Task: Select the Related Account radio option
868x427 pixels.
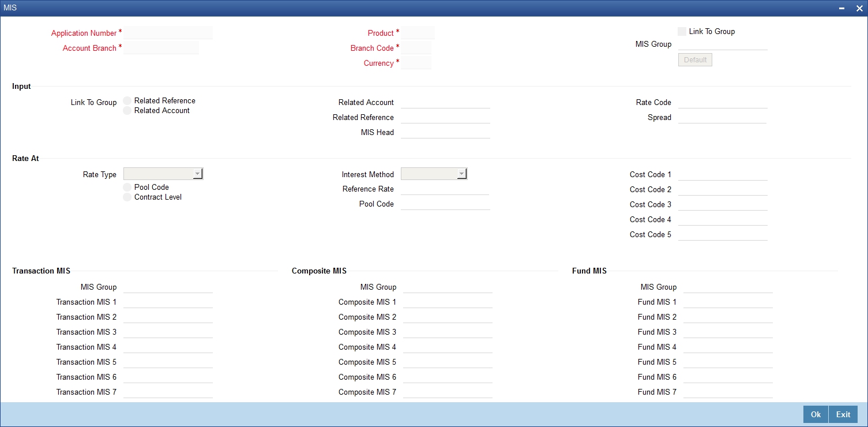Action: pyautogui.click(x=127, y=110)
